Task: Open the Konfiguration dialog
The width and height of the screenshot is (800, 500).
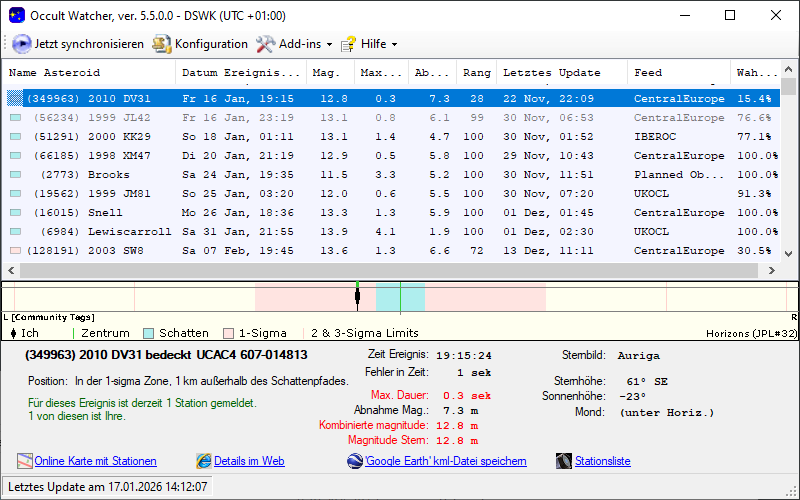Action: tap(200, 44)
